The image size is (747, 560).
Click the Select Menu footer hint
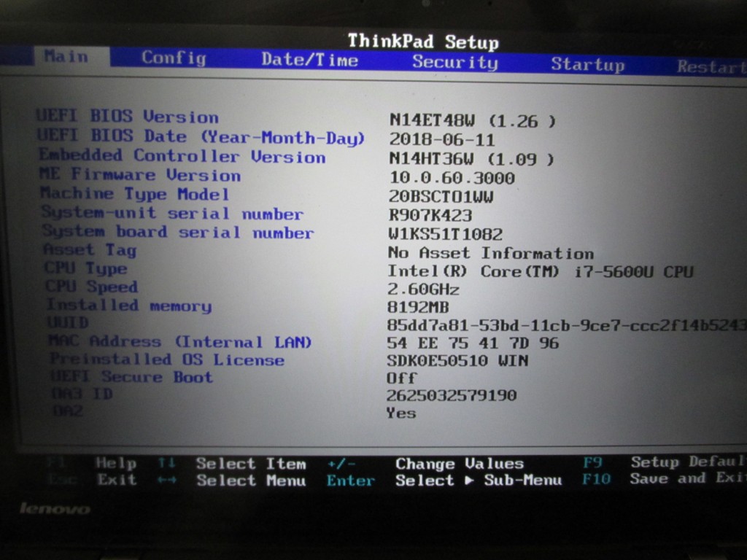click(251, 480)
